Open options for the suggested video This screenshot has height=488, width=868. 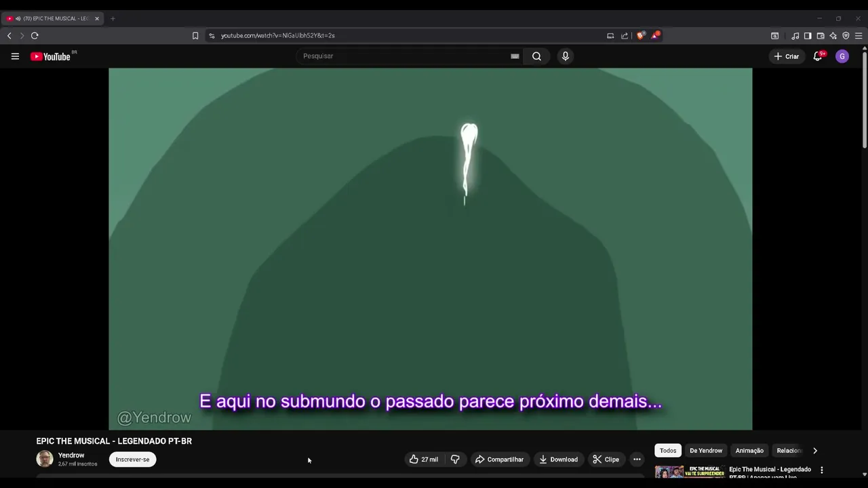click(822, 470)
